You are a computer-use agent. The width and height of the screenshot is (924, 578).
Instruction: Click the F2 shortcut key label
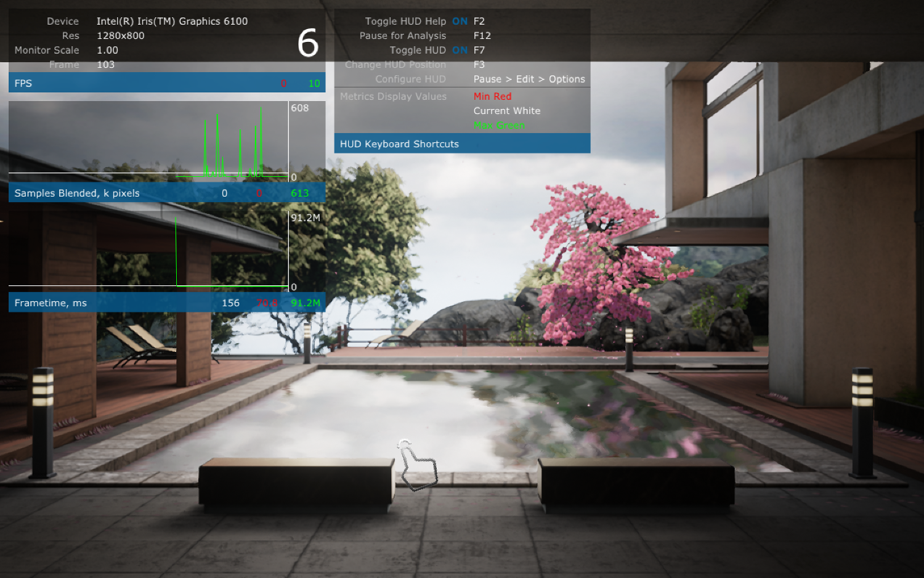tap(479, 21)
